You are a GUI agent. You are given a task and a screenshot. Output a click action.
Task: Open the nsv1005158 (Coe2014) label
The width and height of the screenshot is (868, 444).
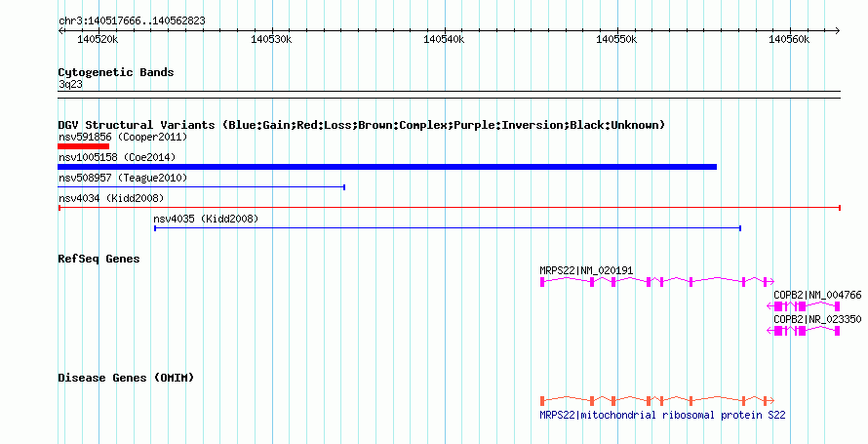[117, 157]
